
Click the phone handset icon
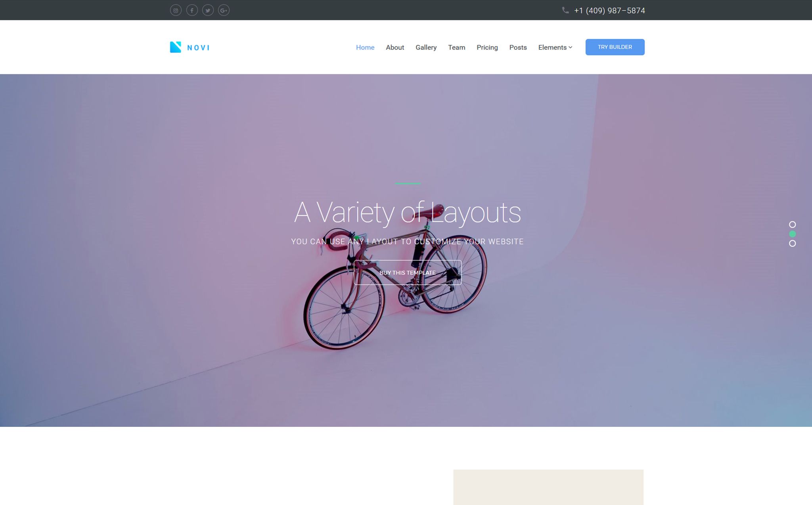point(565,10)
